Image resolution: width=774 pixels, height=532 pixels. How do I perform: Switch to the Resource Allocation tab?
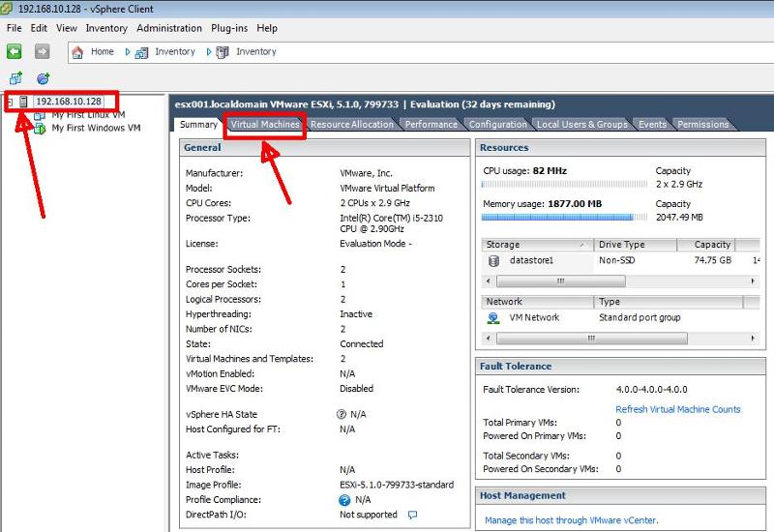[352, 125]
